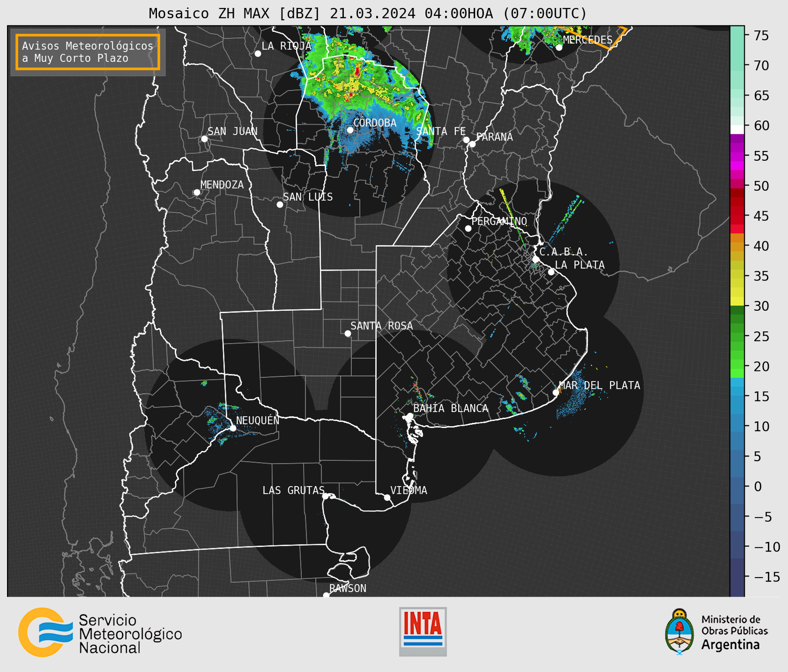Click the Las Grutas city marker dot
Image resolution: width=788 pixels, height=672 pixels.
tap(326, 496)
